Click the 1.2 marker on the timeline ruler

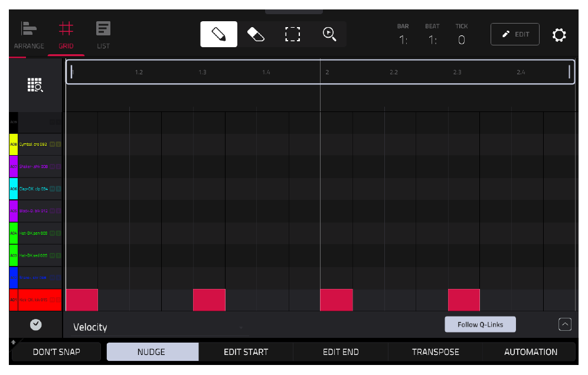139,72
